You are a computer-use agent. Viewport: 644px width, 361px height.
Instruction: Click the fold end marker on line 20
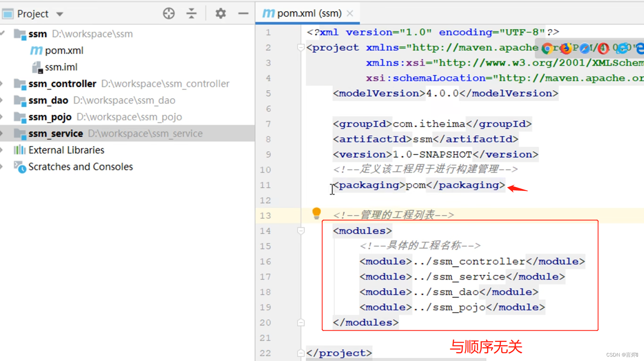coord(301,323)
